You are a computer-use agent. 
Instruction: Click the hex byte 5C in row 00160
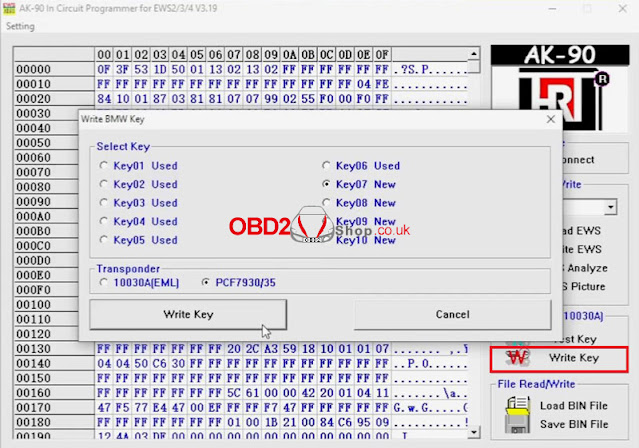click(234, 393)
